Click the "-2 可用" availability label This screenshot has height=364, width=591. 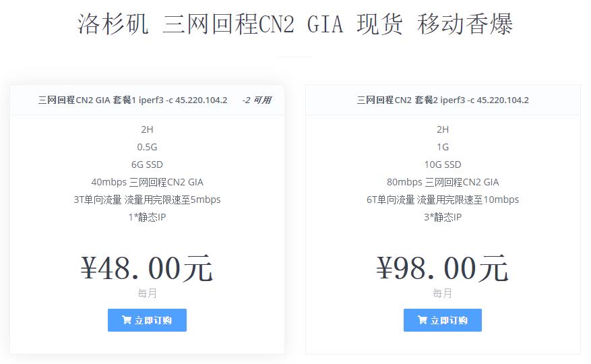(x=257, y=100)
